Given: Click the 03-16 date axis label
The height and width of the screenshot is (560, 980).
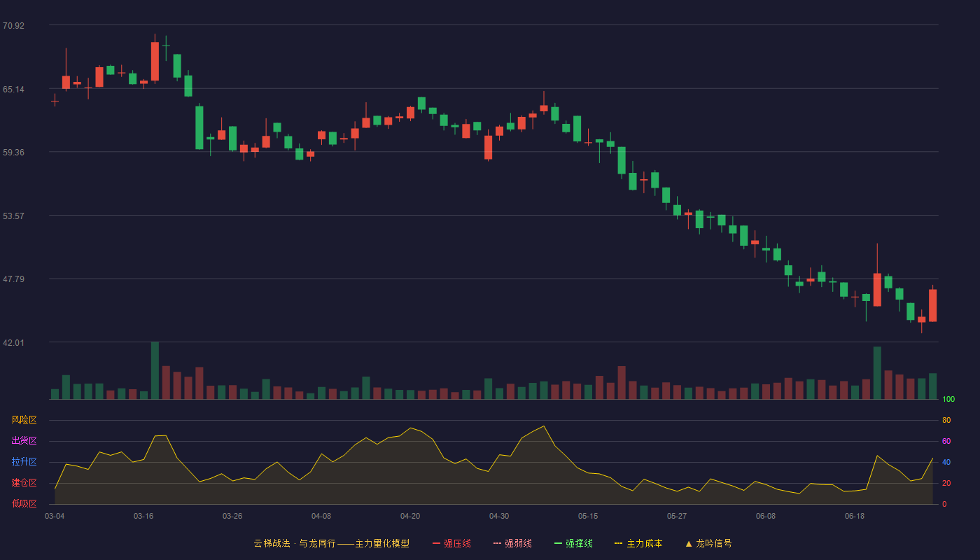Looking at the screenshot, I should (x=143, y=516).
